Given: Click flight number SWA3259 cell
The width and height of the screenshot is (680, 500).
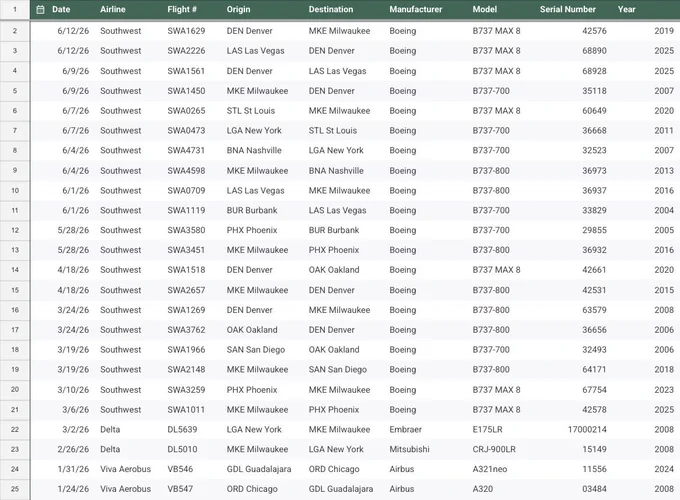Looking at the screenshot, I should pyautogui.click(x=186, y=389).
